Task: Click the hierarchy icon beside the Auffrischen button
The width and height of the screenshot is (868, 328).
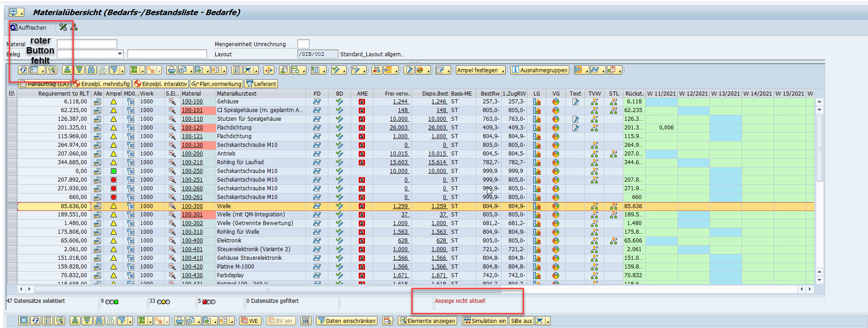Action: click(74, 27)
